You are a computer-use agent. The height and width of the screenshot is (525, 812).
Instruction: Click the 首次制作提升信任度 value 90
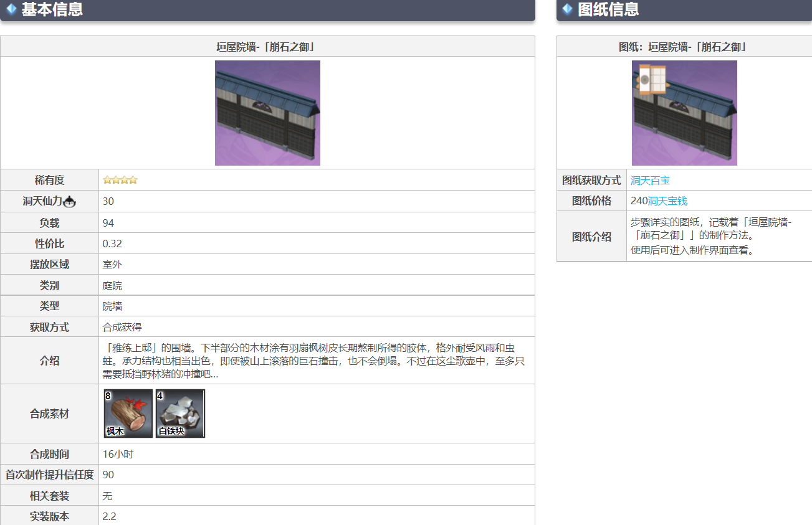click(x=108, y=475)
